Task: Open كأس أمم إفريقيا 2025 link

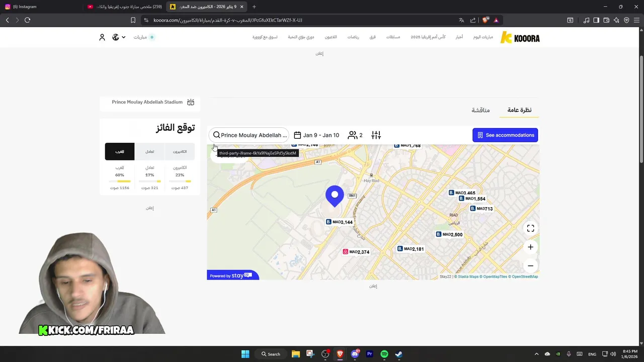Action: pos(428,37)
